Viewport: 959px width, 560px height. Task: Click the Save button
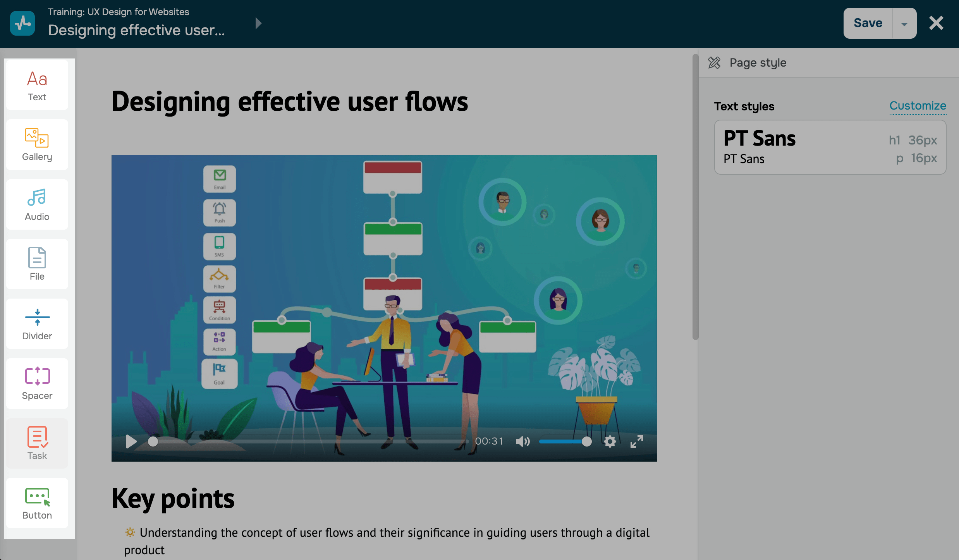[x=868, y=23]
